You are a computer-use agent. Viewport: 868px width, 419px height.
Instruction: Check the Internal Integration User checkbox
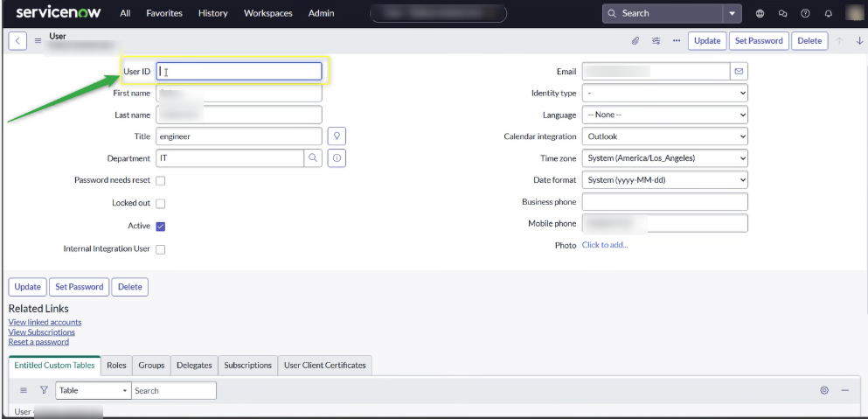click(x=161, y=249)
